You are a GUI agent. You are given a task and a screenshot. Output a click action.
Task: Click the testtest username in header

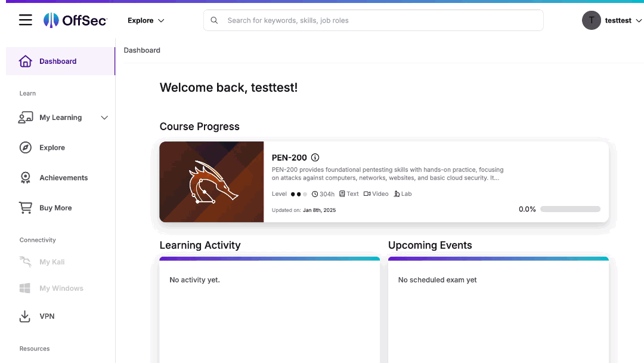(618, 20)
